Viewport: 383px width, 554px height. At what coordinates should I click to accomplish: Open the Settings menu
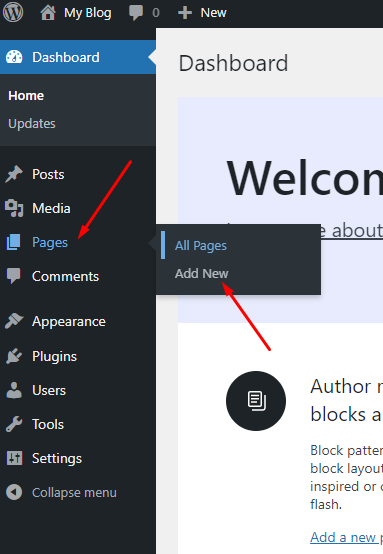point(57,459)
